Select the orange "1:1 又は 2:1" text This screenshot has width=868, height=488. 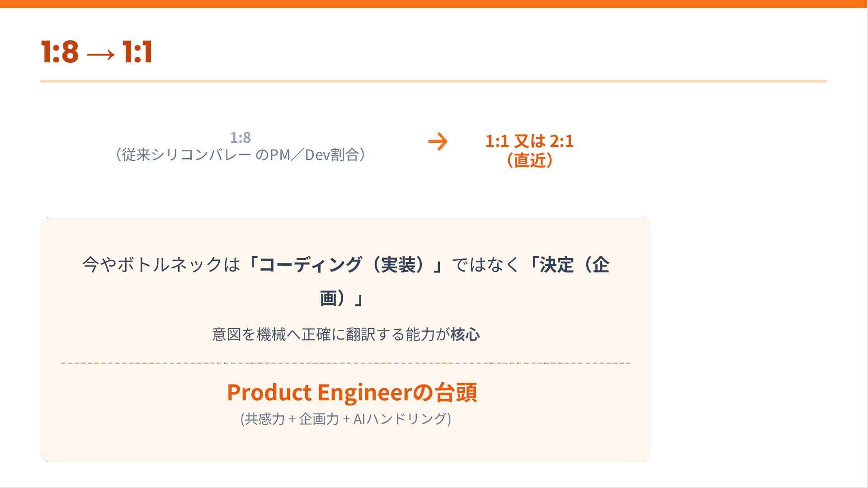click(529, 141)
